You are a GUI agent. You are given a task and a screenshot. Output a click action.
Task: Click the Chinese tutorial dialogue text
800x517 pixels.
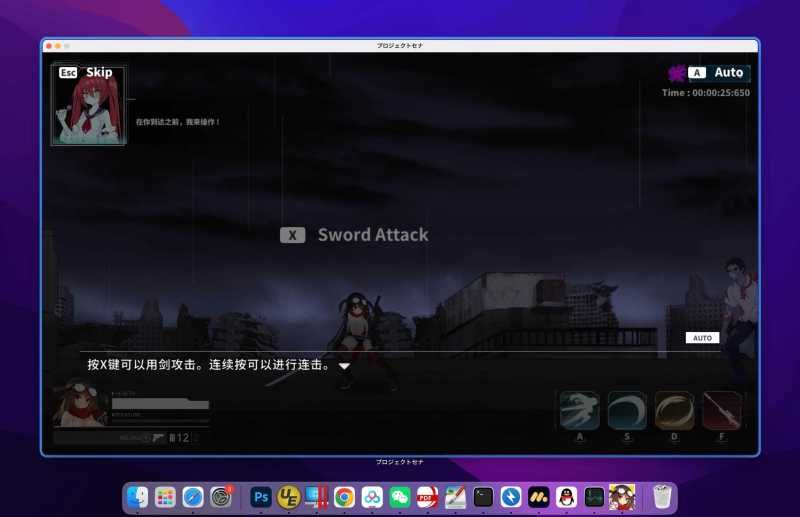point(209,365)
